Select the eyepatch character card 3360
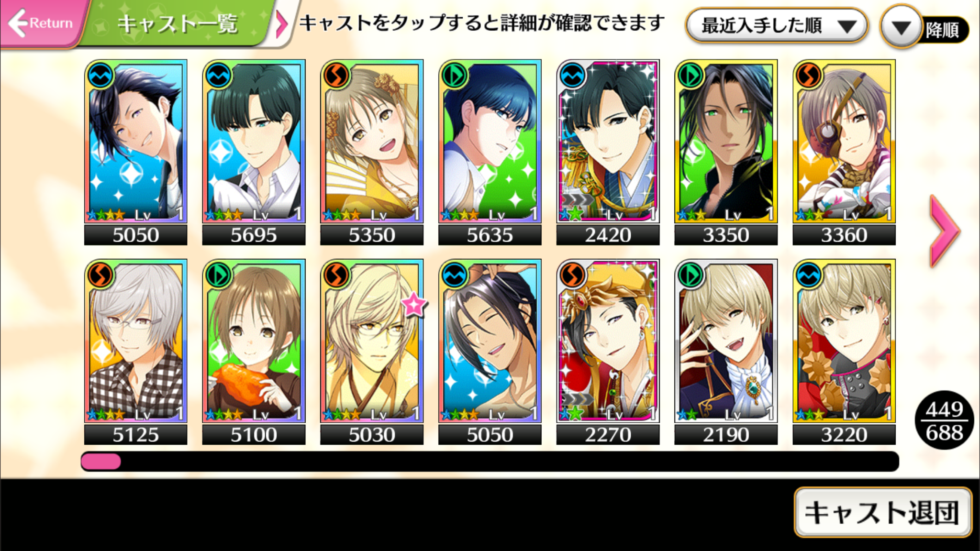Image resolution: width=980 pixels, height=551 pixels. 844,152
